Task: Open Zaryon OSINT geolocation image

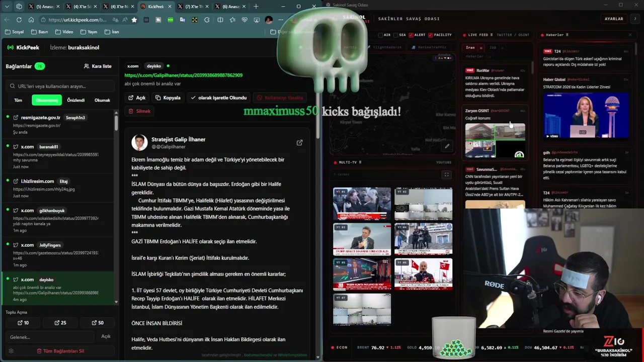Action: click(x=495, y=141)
